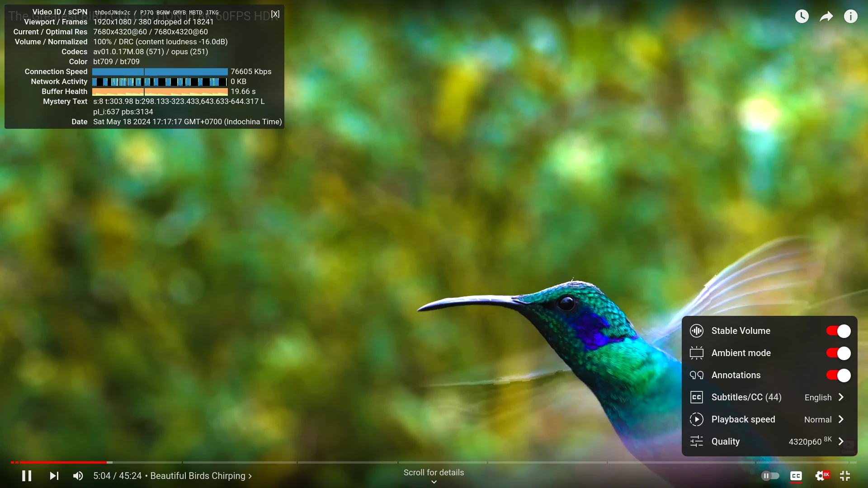Viewport: 868px width, 488px height.
Task: Open the video info icon
Action: [x=850, y=16]
